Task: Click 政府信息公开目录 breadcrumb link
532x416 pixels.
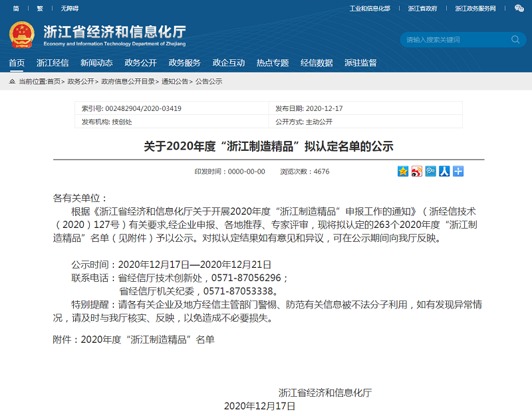Action: point(128,81)
